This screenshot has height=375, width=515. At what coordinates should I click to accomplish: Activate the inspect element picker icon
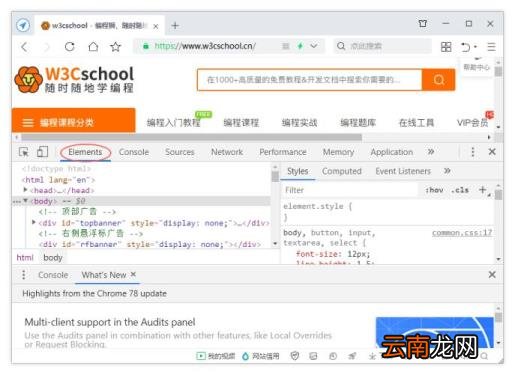(24, 152)
